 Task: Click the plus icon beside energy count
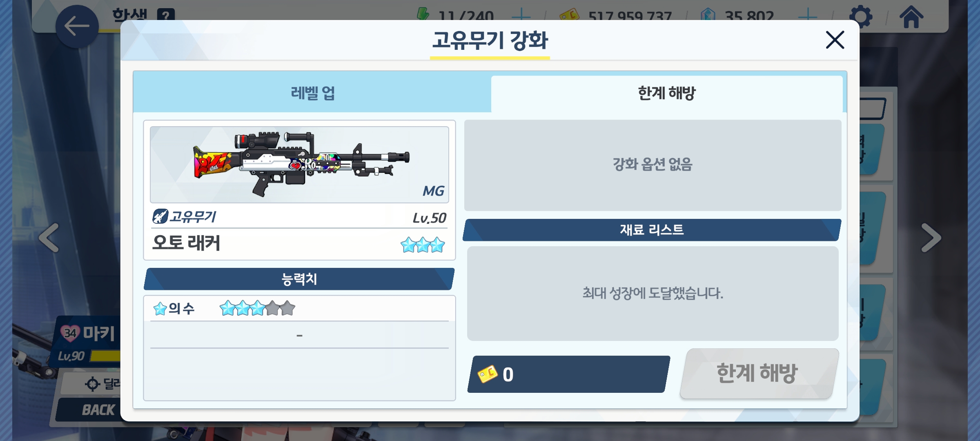[x=521, y=16]
